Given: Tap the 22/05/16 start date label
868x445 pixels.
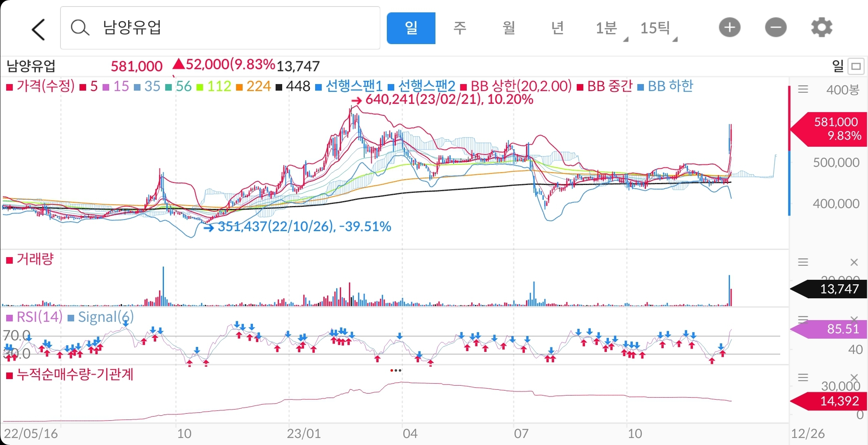Looking at the screenshot, I should (31, 433).
